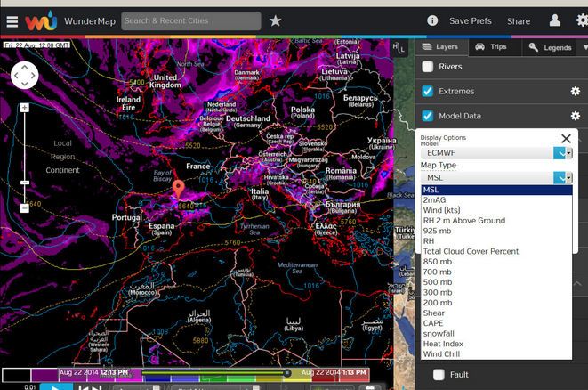The height and width of the screenshot is (390, 588).
Task: Focus the Search & Recent Cities field
Action: (x=191, y=20)
